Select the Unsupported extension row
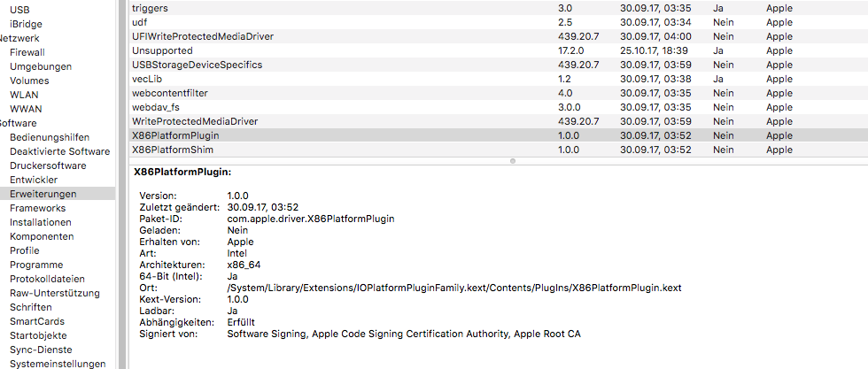 (x=162, y=50)
